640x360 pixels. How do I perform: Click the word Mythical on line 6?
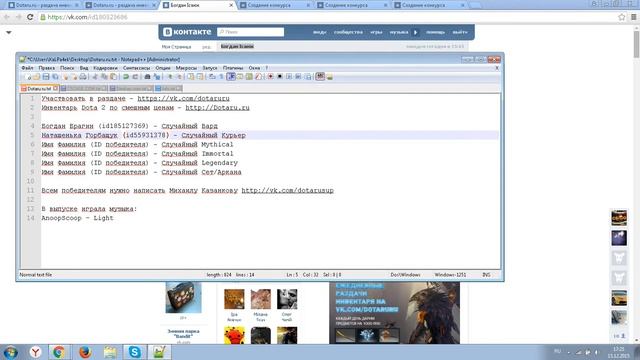217,144
